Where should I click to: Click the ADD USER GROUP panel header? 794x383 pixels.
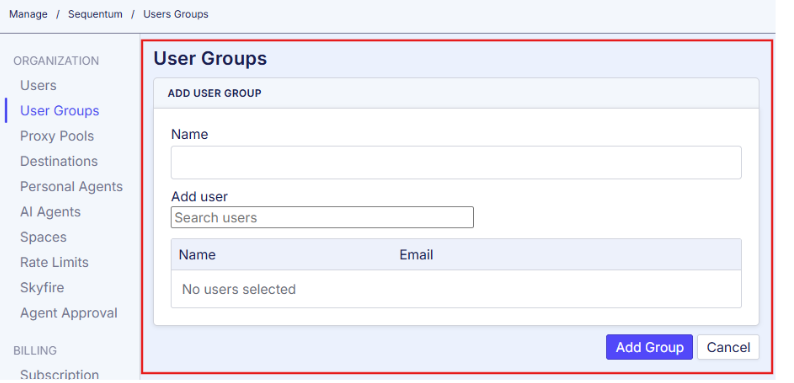pos(456,93)
